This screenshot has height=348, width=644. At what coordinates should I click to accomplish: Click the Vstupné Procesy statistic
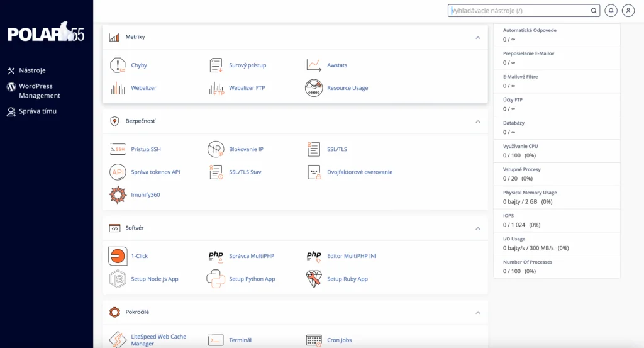coord(557,174)
